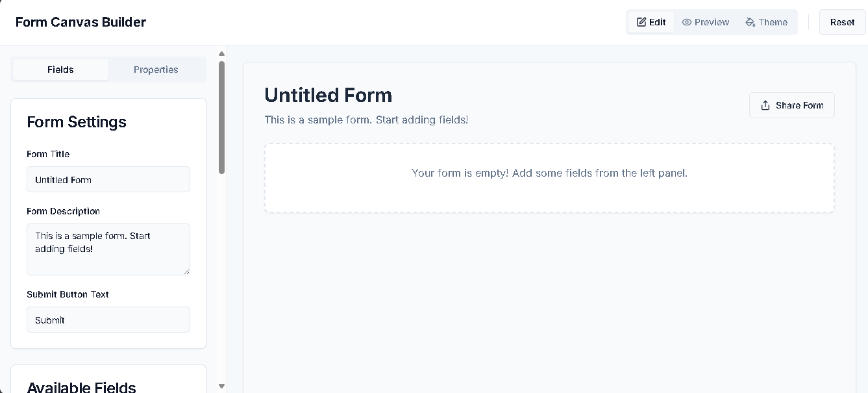Click the sidebar scroll up arrow
Screen dimensions: 868x393
click(221, 54)
